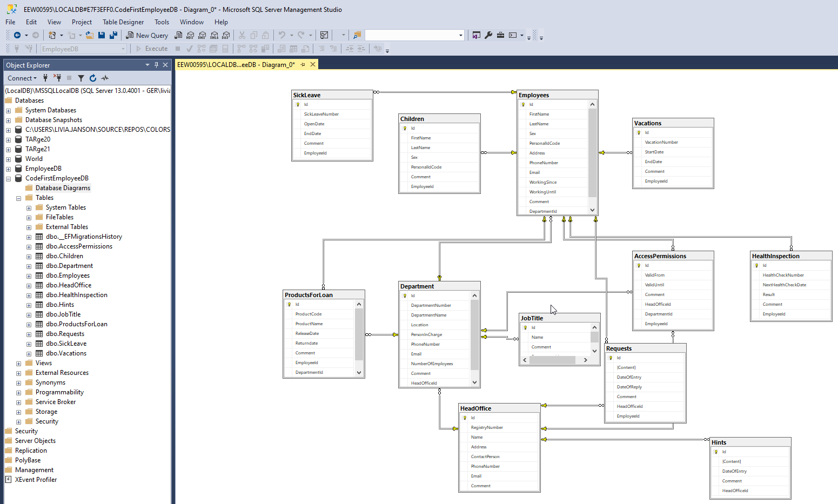Select dbo.HeadOffice in the tree

[69, 285]
